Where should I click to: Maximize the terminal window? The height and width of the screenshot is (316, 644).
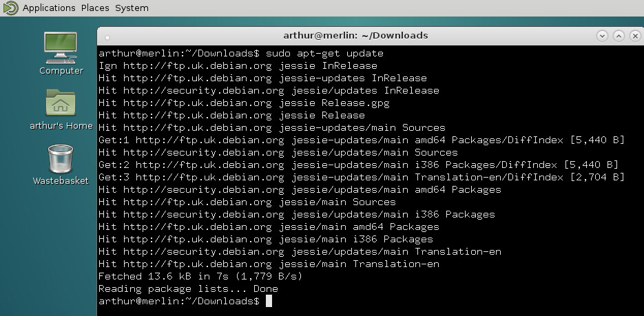pyautogui.click(x=619, y=36)
